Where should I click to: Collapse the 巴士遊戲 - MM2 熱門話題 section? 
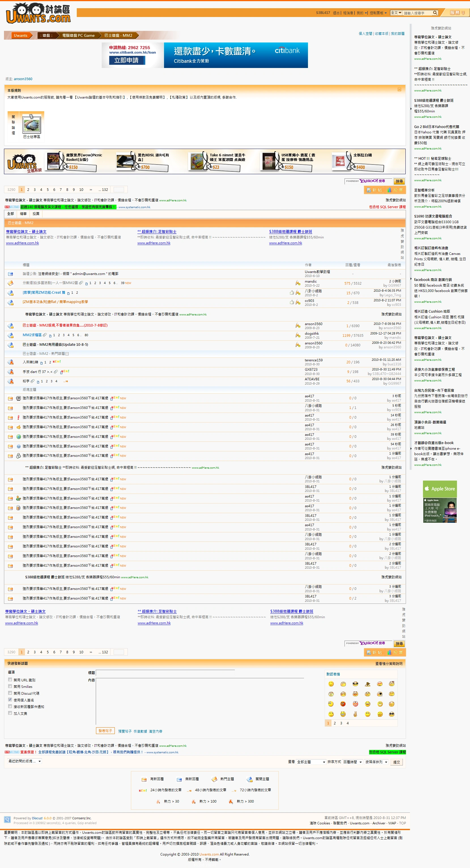click(67, 354)
